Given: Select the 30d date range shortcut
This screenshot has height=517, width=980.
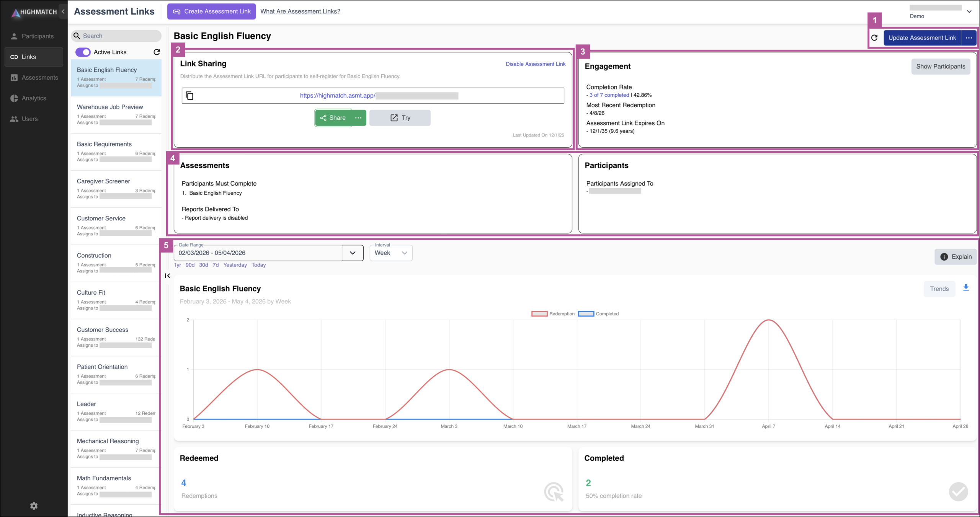Looking at the screenshot, I should point(204,265).
